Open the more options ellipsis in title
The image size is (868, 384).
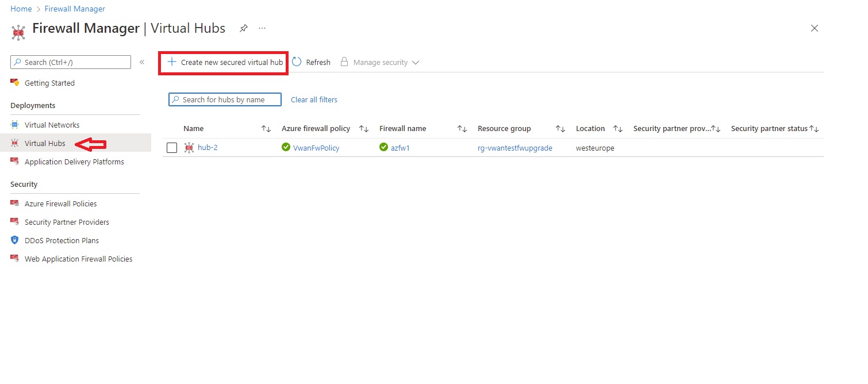pyautogui.click(x=262, y=28)
